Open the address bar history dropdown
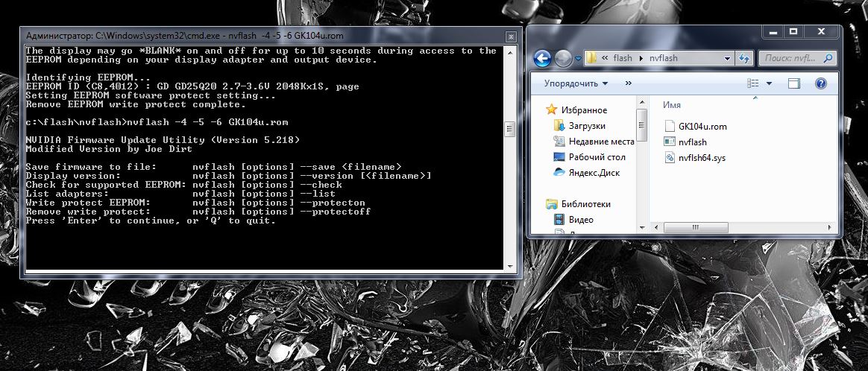868x371 pixels. point(727,58)
